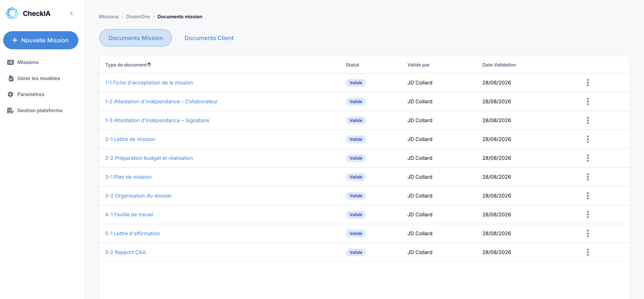Click the Paramètres gear icon
The image size is (644, 299).
[x=10, y=94]
